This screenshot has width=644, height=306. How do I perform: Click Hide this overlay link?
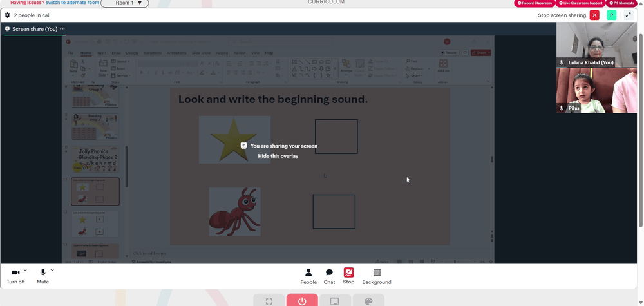point(278,156)
